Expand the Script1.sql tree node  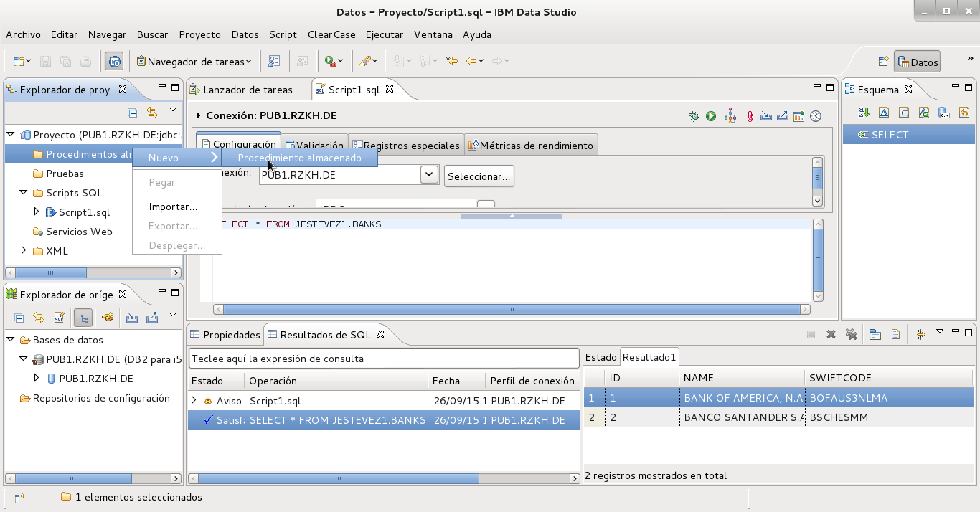(37, 212)
